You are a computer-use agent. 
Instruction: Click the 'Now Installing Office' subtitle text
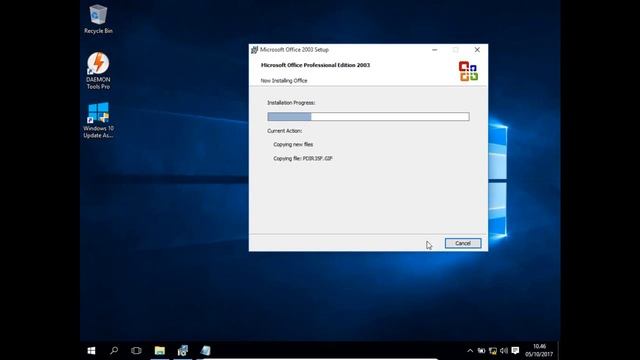[284, 81]
